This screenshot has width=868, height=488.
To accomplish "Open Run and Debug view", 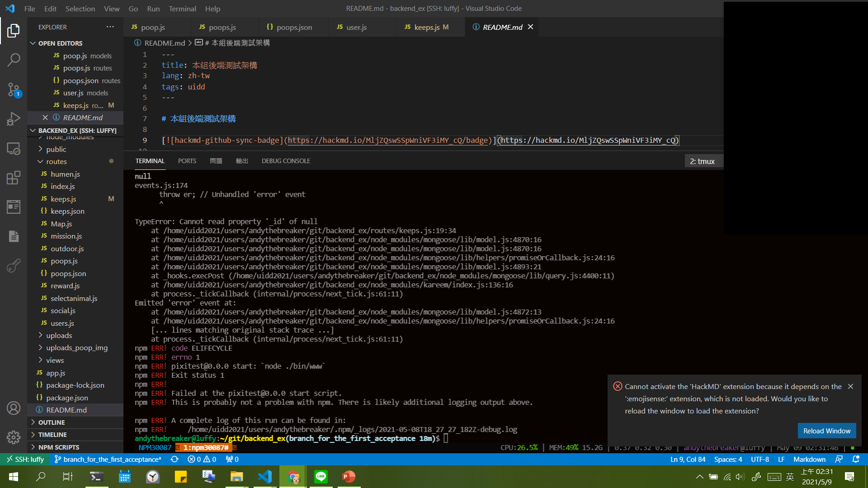I will [14, 119].
